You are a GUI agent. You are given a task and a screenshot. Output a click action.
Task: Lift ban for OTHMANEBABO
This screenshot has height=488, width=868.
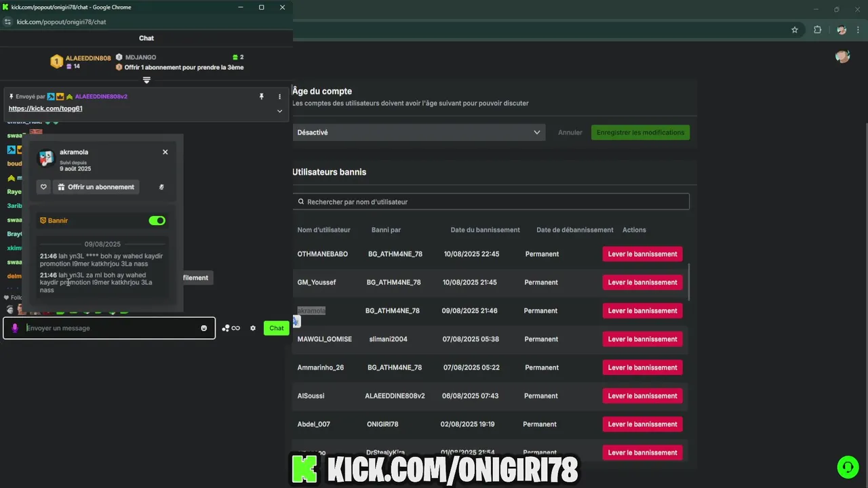pyautogui.click(x=642, y=254)
